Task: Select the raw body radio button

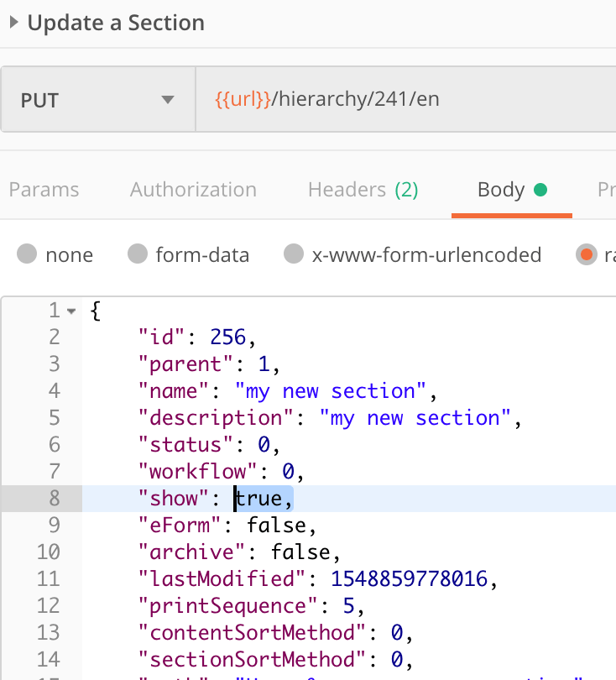Action: tap(586, 254)
